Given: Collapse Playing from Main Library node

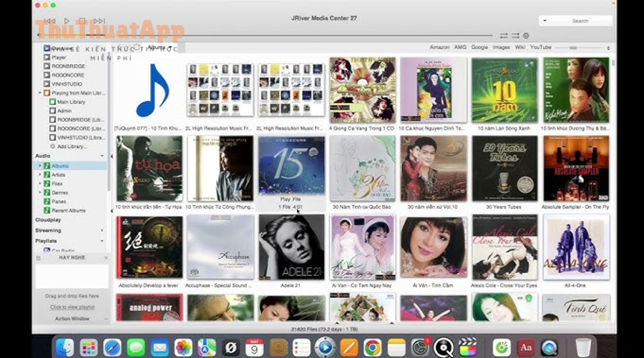Looking at the screenshot, I should (x=40, y=93).
